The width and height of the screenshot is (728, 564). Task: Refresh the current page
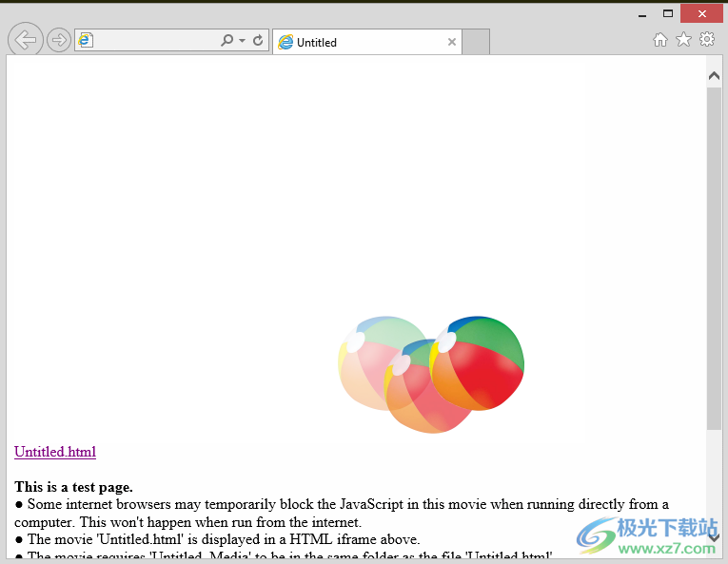[258, 41]
